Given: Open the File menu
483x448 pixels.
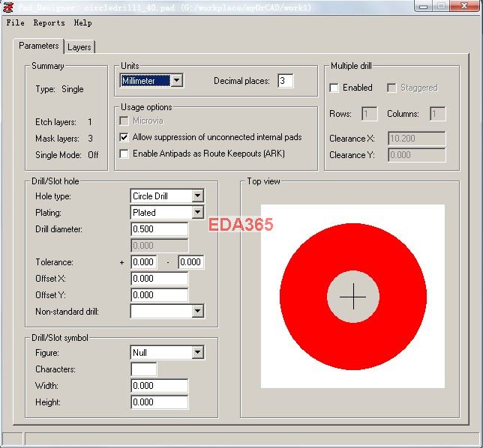Looking at the screenshot, I should (16, 22).
